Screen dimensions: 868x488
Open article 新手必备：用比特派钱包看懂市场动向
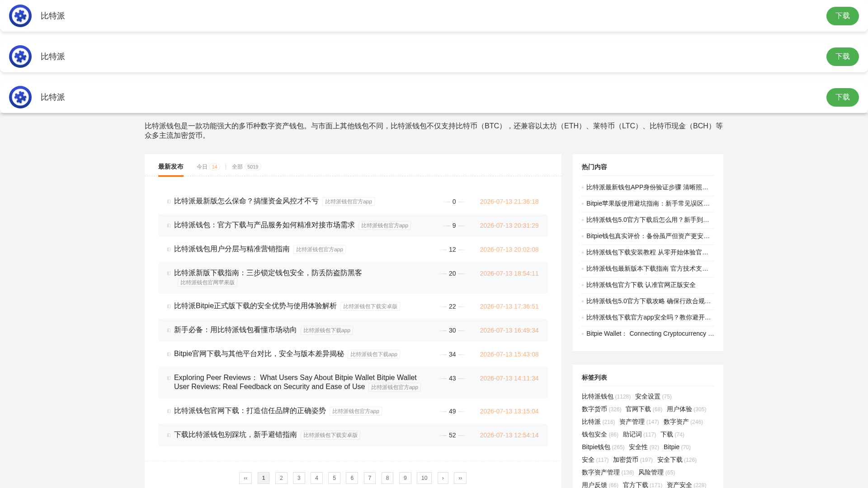point(235,330)
